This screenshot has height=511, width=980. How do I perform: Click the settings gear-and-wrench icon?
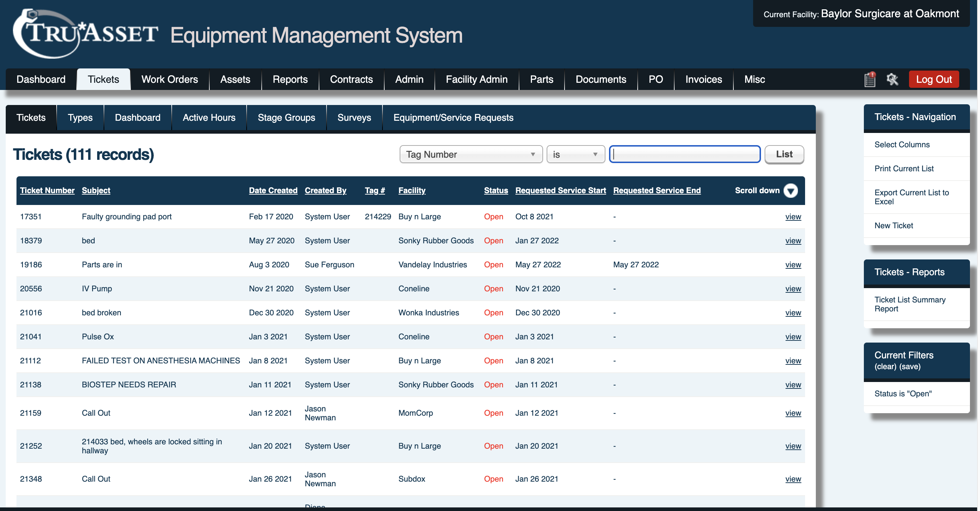click(x=893, y=79)
